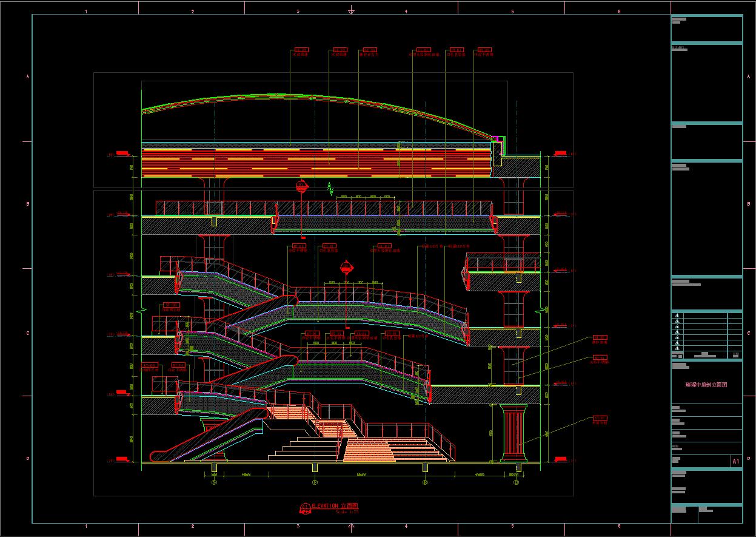Click the rightmost axis grid bubble at bottom
The width and height of the screenshot is (756, 537).
point(516,483)
